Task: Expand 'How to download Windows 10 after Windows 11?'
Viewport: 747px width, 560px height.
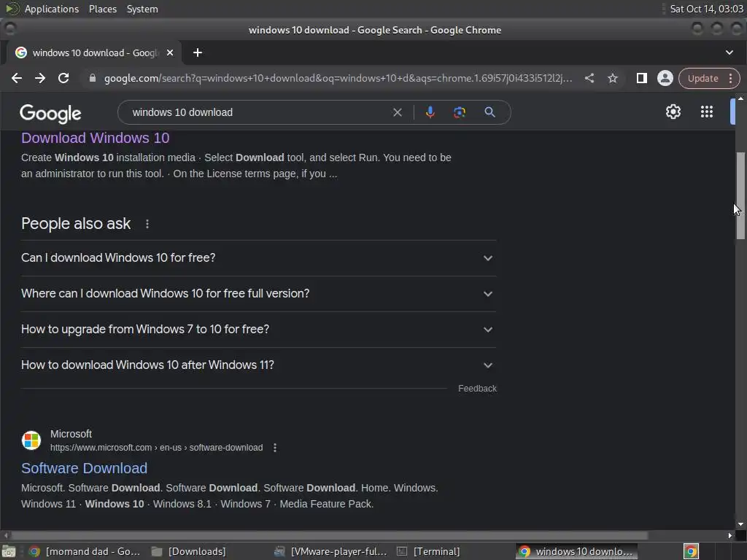Action: [x=259, y=365]
